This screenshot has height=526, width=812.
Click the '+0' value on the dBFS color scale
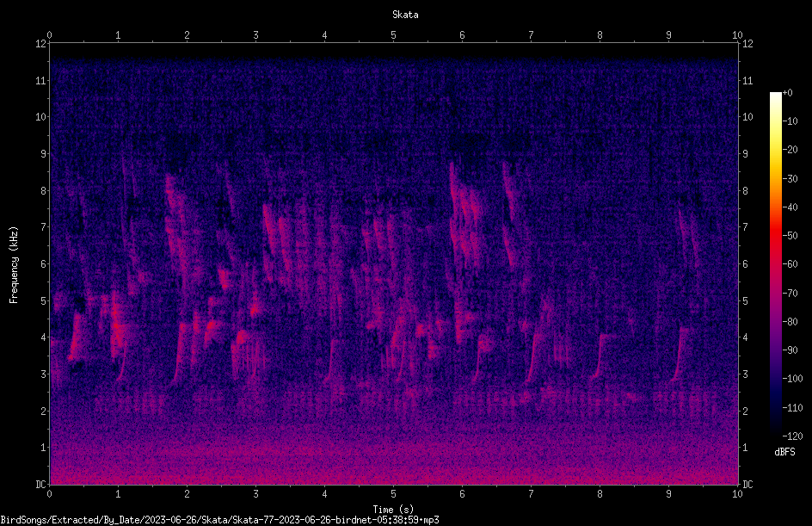tap(787, 93)
